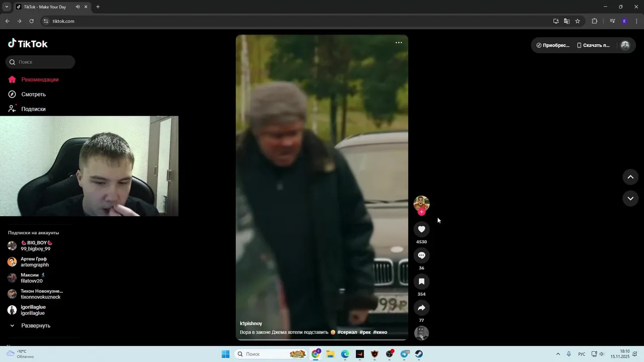
Task: Open Telegram from the taskbar
Action: click(x=405, y=354)
